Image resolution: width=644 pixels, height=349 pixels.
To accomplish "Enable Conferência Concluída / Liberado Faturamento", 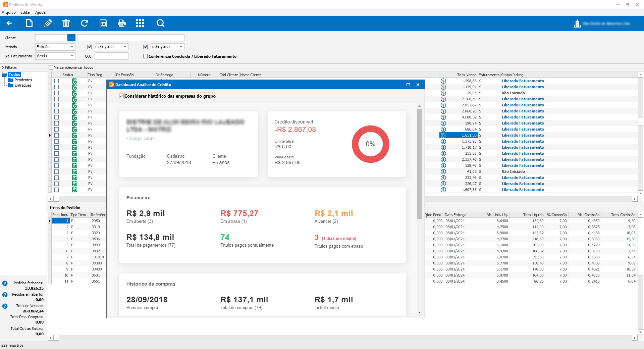I will point(145,56).
